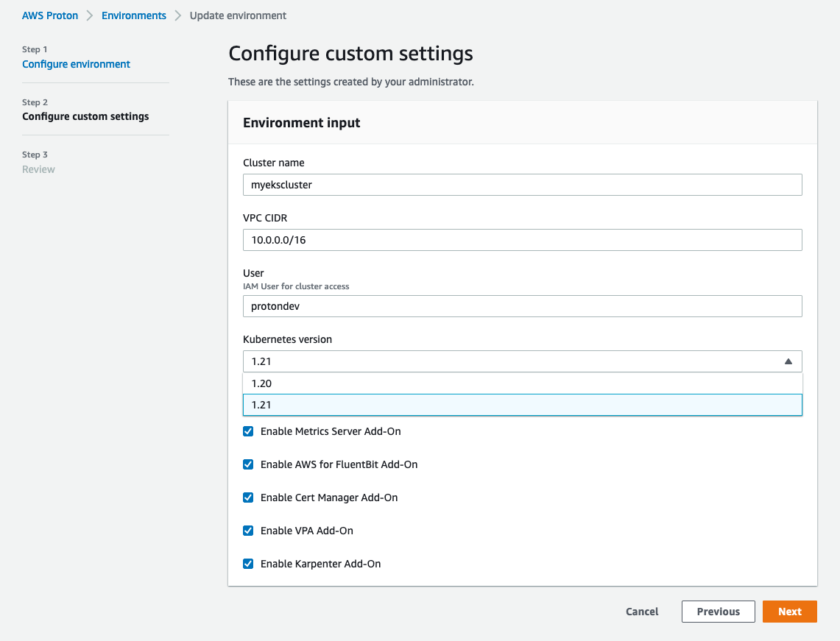Uncheck Enable Metrics Server Add-On

point(248,431)
